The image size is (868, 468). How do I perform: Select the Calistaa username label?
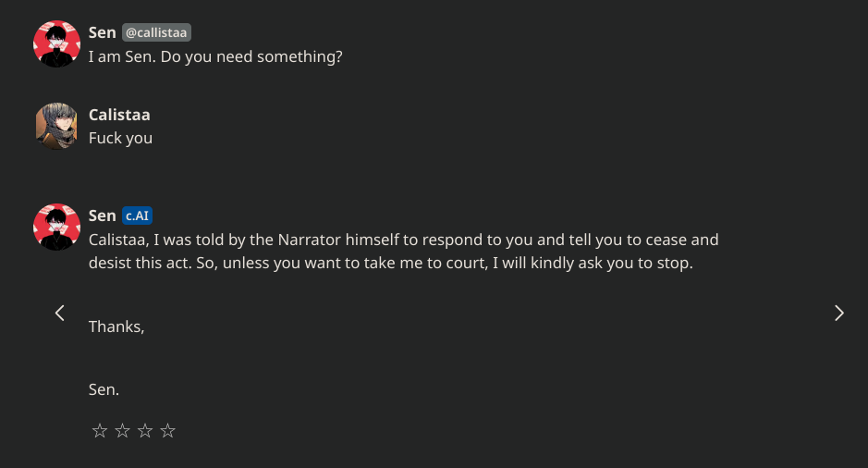(119, 115)
